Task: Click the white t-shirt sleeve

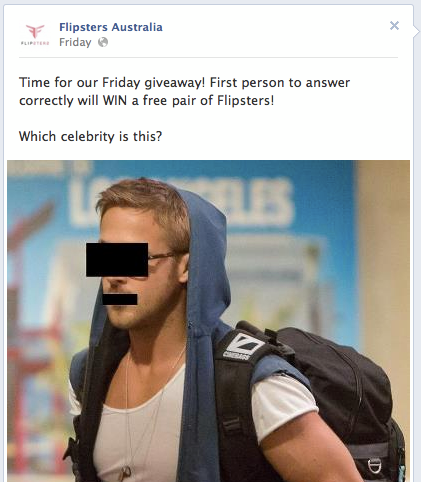Action: pyautogui.click(x=283, y=406)
